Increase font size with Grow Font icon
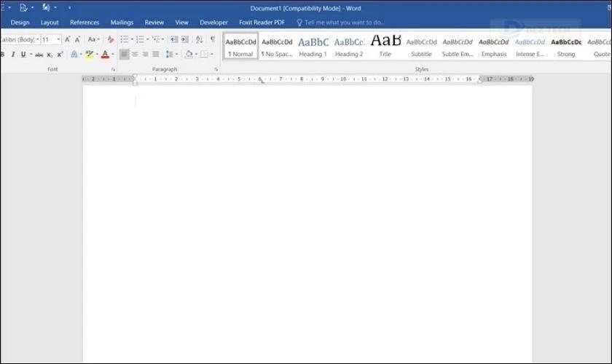Screen dimensions: 612x364 (67, 39)
